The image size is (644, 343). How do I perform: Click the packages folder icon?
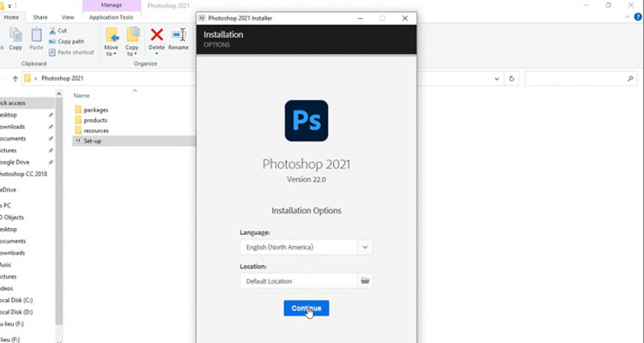(78, 110)
